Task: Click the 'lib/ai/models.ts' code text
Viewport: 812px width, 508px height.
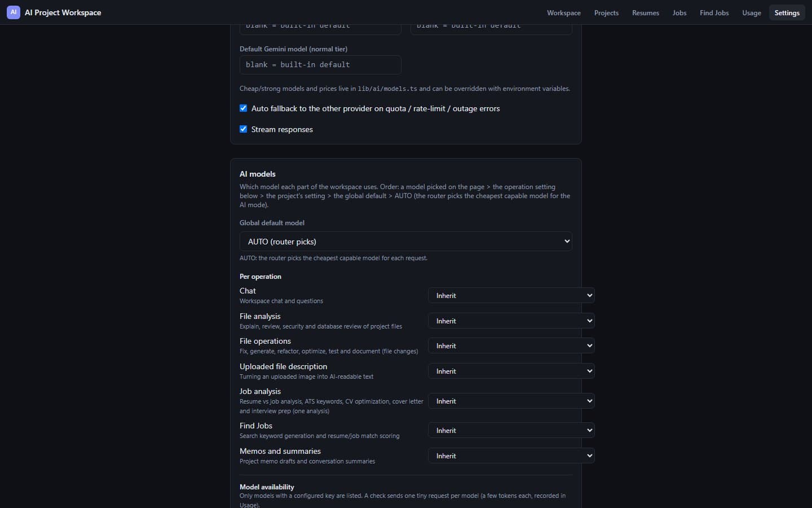Action: tap(387, 89)
